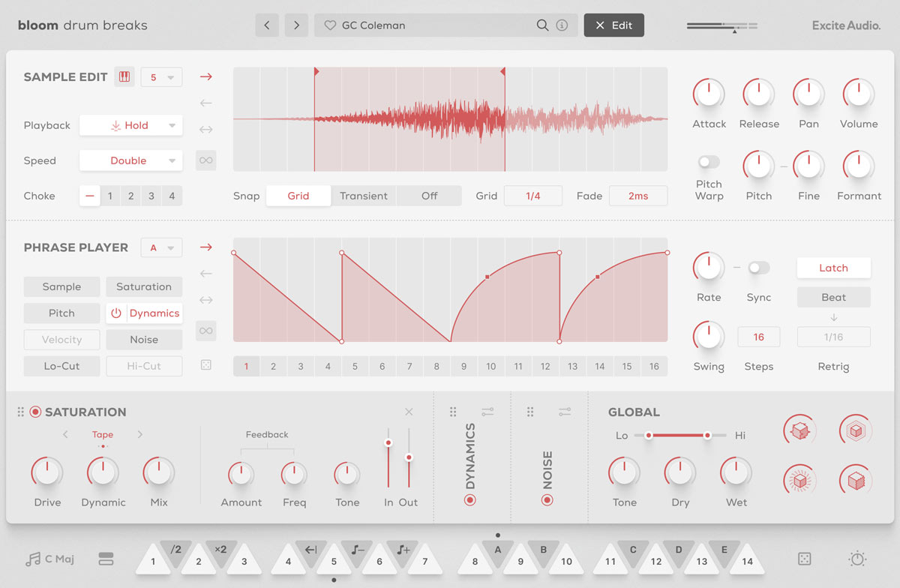Open the Playback Hold dropdown
Screen dimensions: 900x588
[x=130, y=125]
